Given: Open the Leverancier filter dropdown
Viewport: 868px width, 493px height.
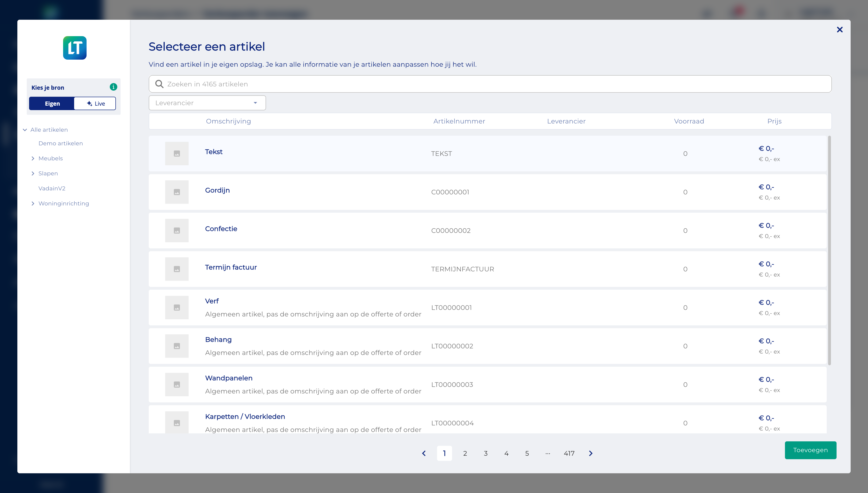Looking at the screenshot, I should 207,103.
